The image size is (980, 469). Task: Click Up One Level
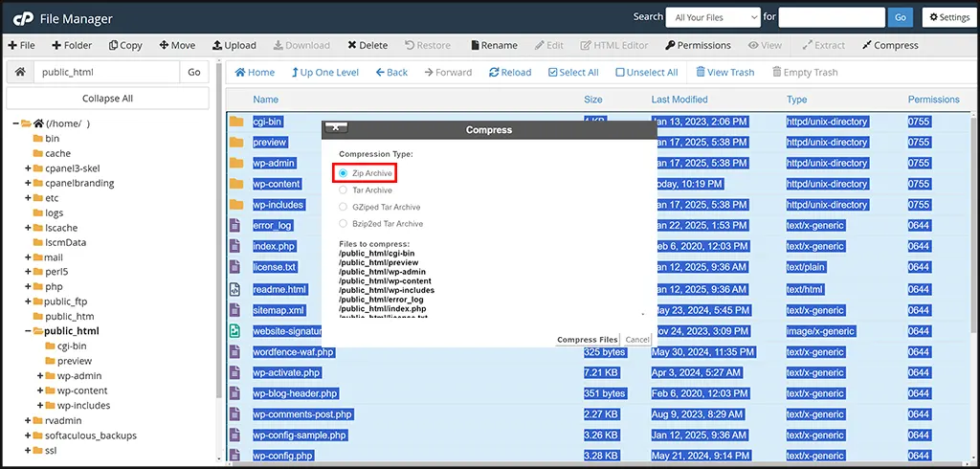(325, 73)
